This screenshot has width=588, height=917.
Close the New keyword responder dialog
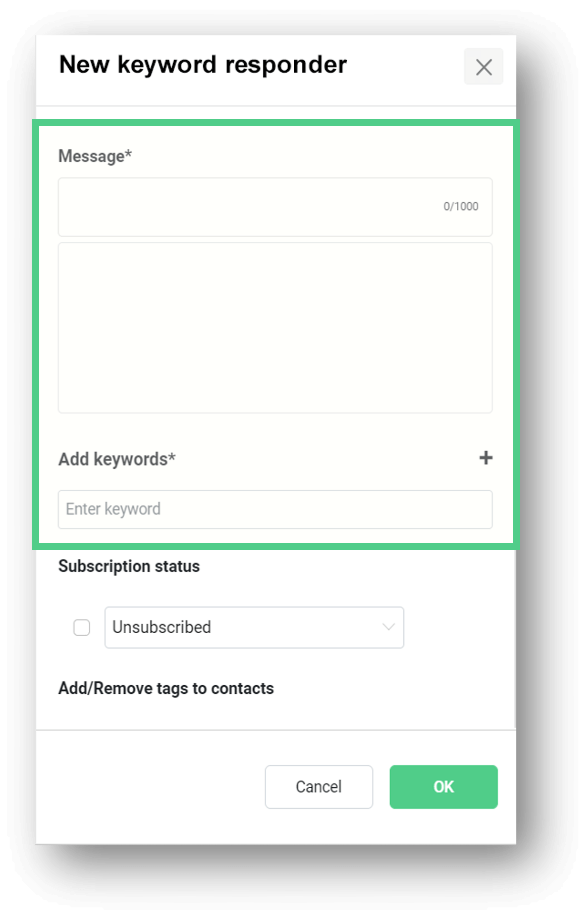(483, 67)
